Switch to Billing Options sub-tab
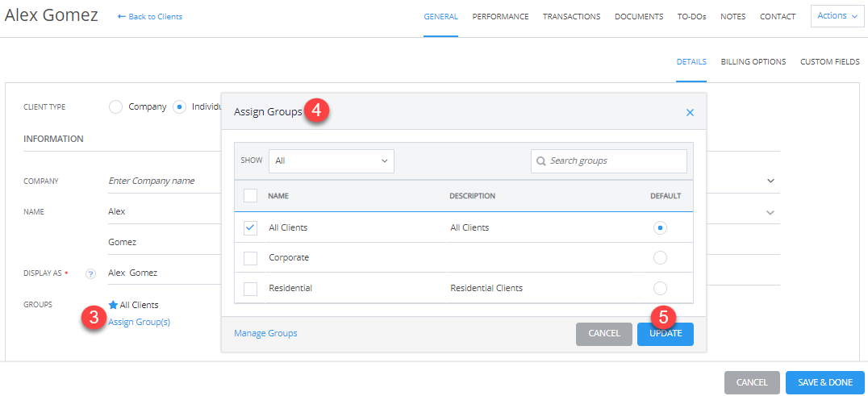 753,62
